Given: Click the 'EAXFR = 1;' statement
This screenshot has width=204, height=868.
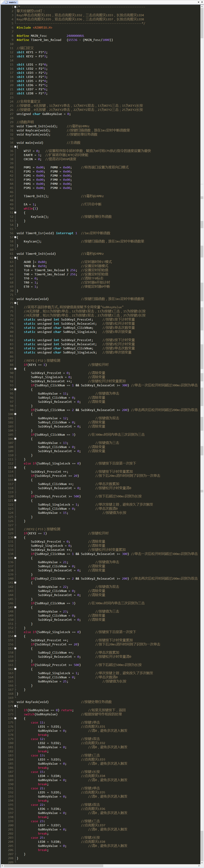Looking at the screenshot, I should [x=33, y=155].
